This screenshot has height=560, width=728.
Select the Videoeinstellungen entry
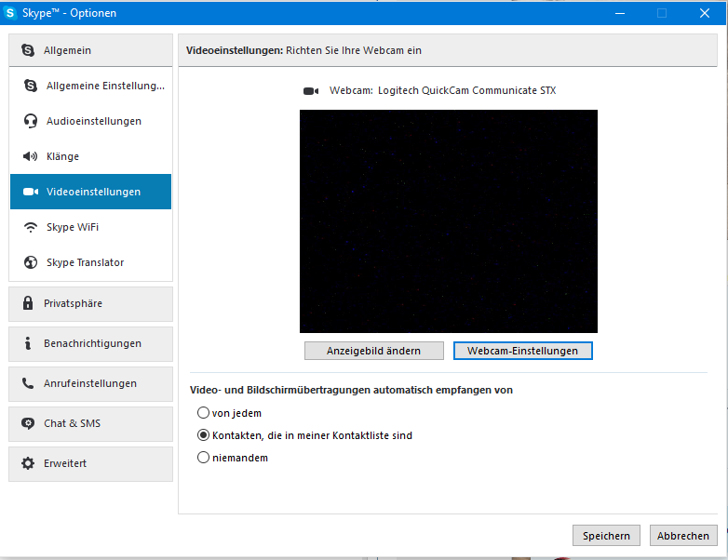[90, 192]
